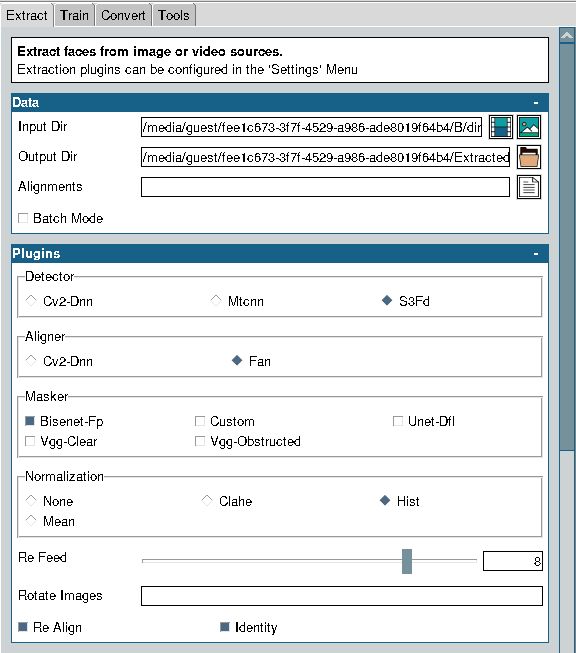The width and height of the screenshot is (576, 653).
Task: Choose Cv2-Dnn aligner option
Action: pos(31,361)
